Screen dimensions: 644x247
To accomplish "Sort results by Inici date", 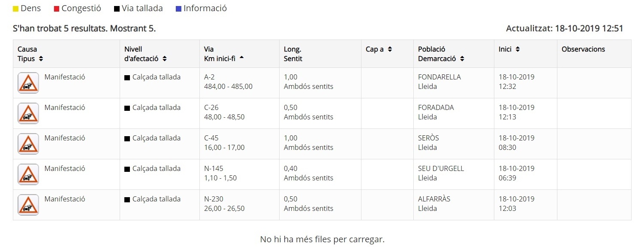I will (518, 49).
